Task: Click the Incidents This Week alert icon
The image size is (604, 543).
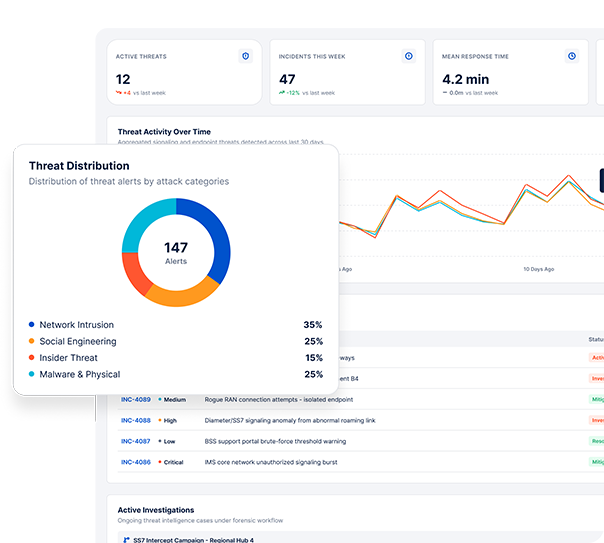Action: coord(409,56)
